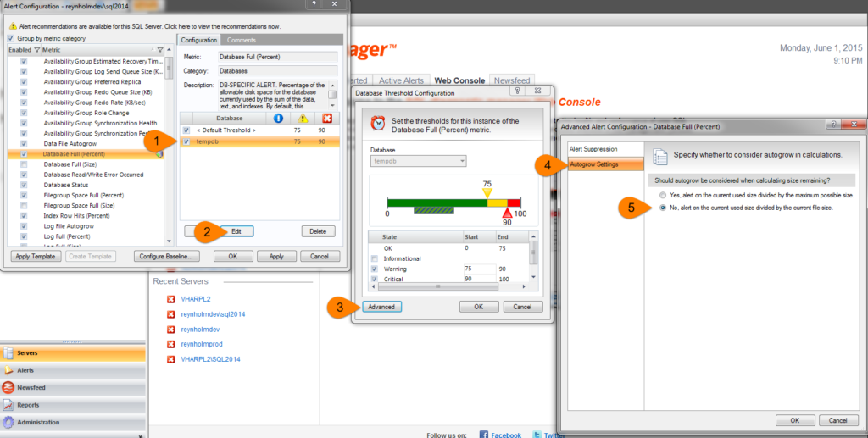The image size is (868, 438).
Task: Open the Active Alerts tab
Action: pos(401,80)
